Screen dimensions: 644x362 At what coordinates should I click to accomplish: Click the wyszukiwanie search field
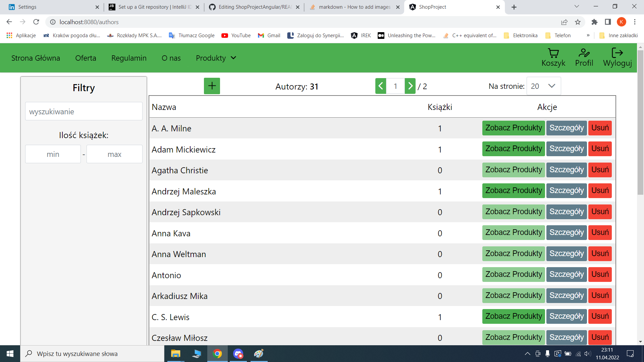(84, 112)
